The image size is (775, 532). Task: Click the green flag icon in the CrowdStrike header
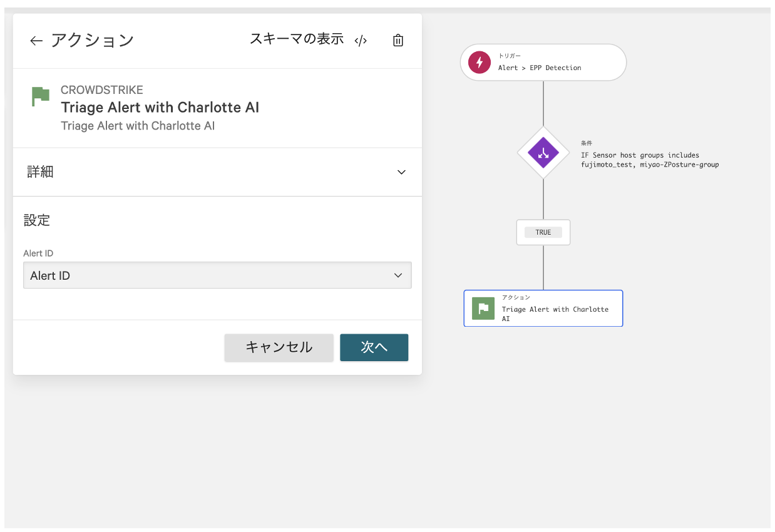point(41,97)
